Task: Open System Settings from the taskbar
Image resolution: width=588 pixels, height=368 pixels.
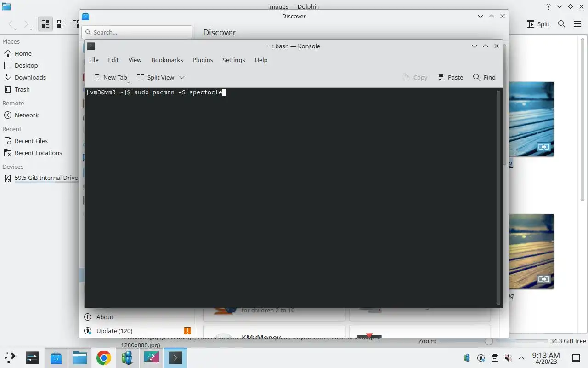Action: pos(32,357)
